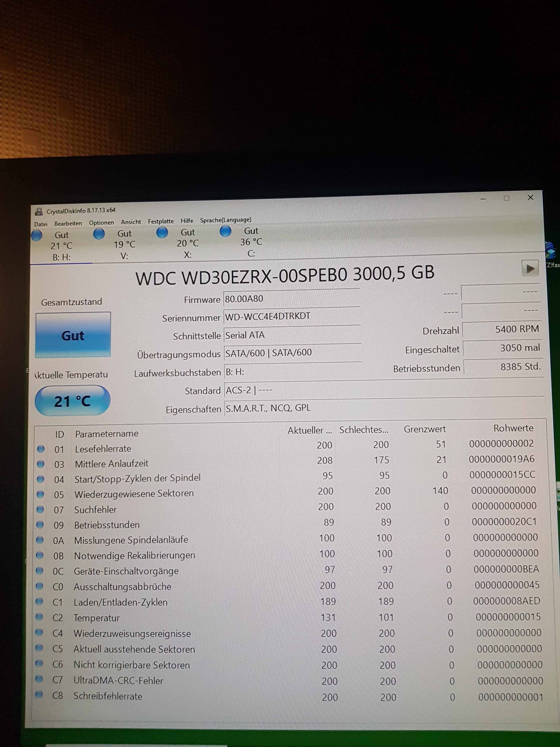
Task: Maximize the CrystalDiskInfo window
Action: 506,198
